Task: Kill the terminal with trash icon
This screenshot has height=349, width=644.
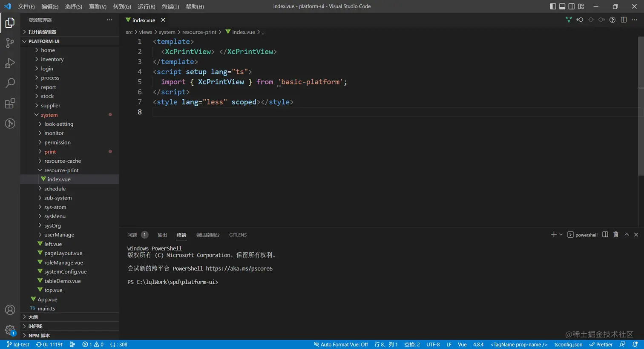Action: pyautogui.click(x=615, y=234)
